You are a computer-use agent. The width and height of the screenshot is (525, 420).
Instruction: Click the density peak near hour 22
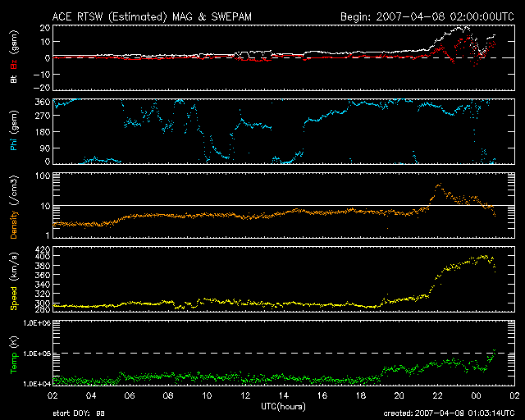(x=440, y=185)
